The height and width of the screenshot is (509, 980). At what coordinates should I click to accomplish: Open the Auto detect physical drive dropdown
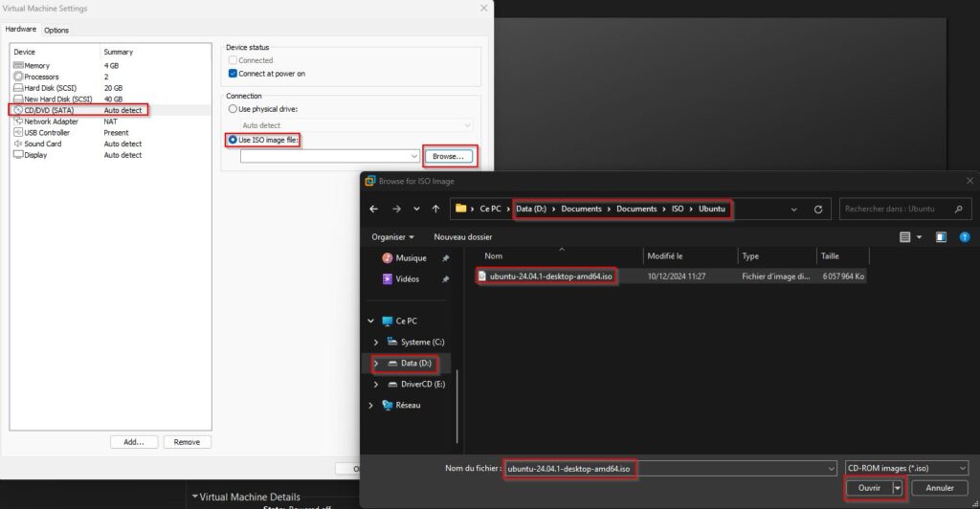pyautogui.click(x=356, y=125)
